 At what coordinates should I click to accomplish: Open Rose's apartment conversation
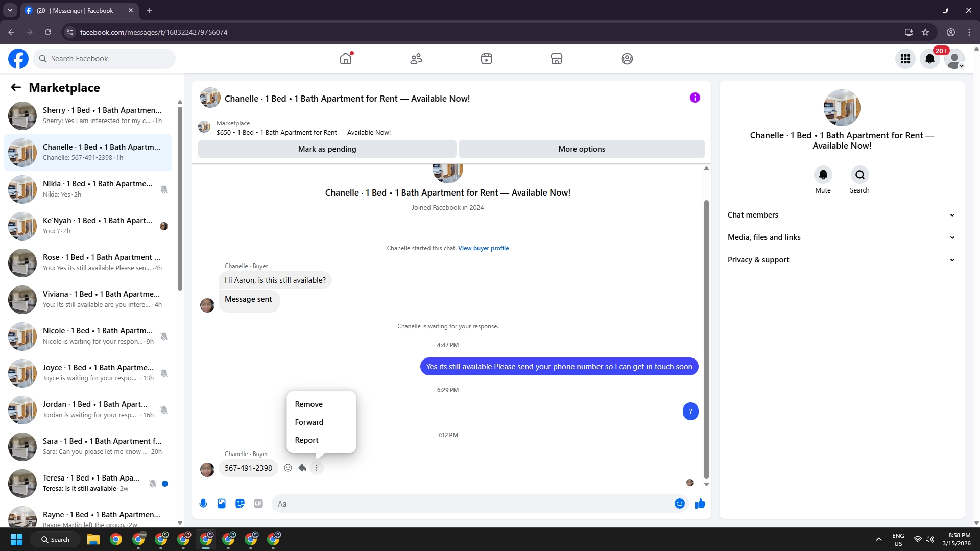click(88, 263)
